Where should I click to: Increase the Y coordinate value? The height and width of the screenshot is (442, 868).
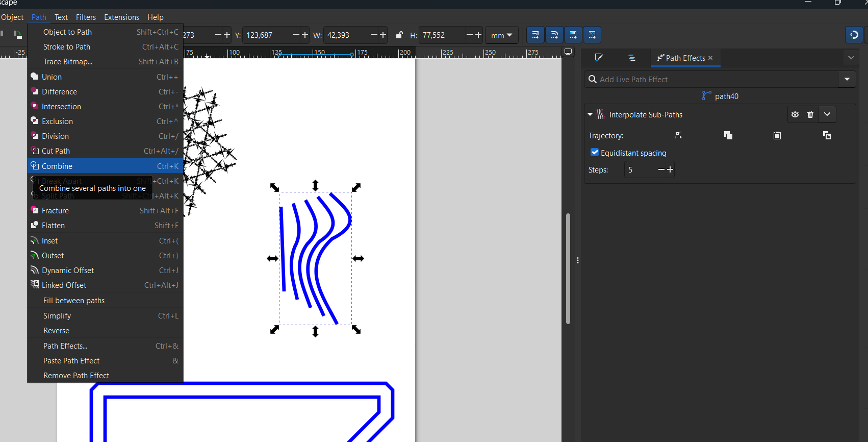click(x=305, y=35)
